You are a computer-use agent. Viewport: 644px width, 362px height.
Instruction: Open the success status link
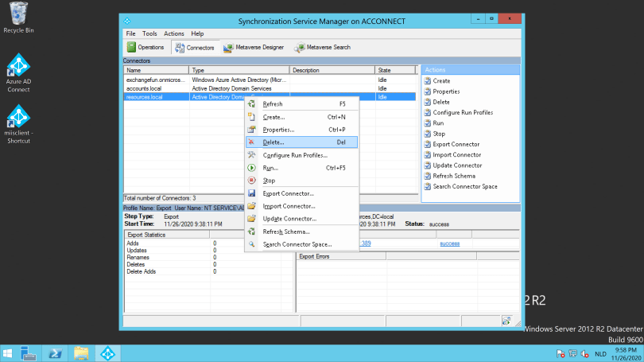(x=449, y=243)
